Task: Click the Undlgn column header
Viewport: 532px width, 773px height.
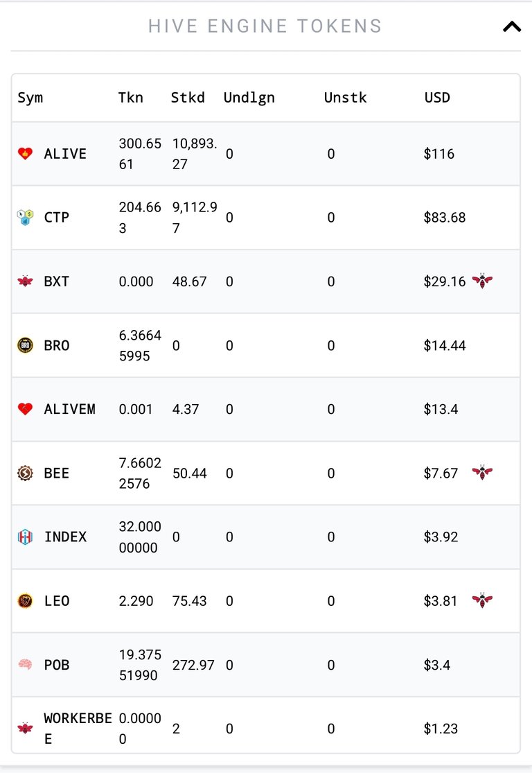Action: 249,98
